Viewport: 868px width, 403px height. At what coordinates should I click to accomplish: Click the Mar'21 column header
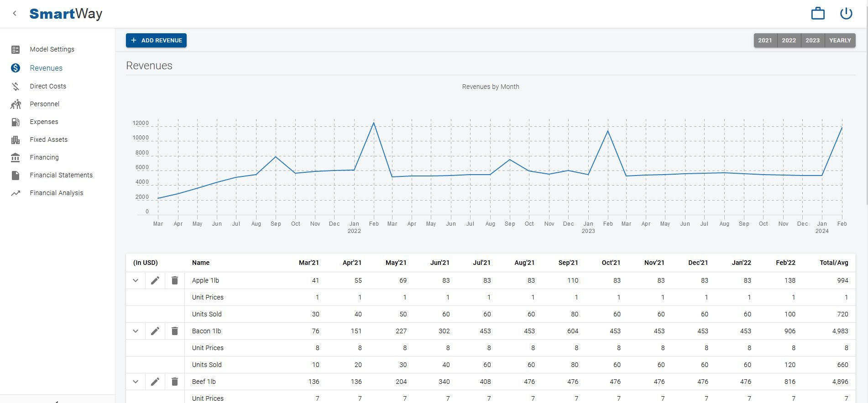pyautogui.click(x=309, y=263)
